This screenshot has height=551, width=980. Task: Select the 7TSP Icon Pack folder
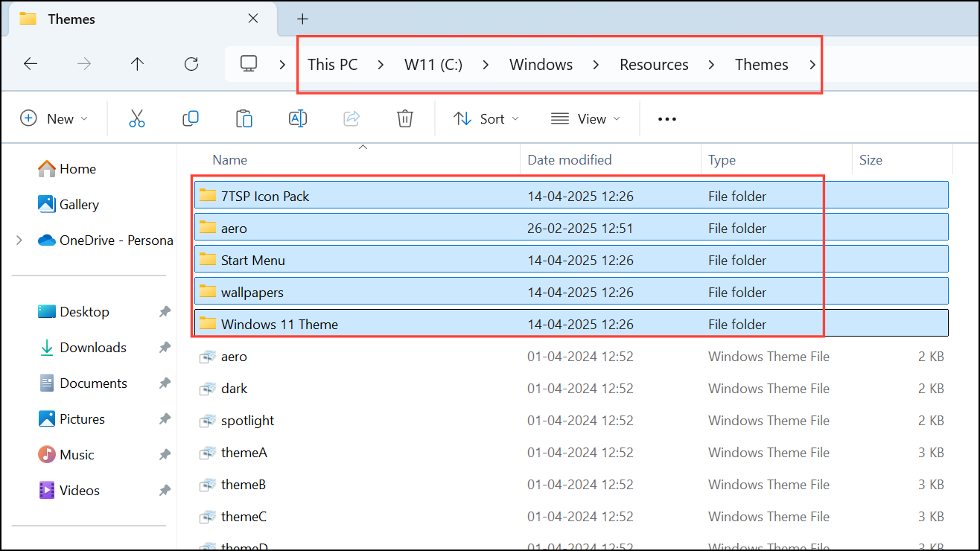tap(571, 196)
